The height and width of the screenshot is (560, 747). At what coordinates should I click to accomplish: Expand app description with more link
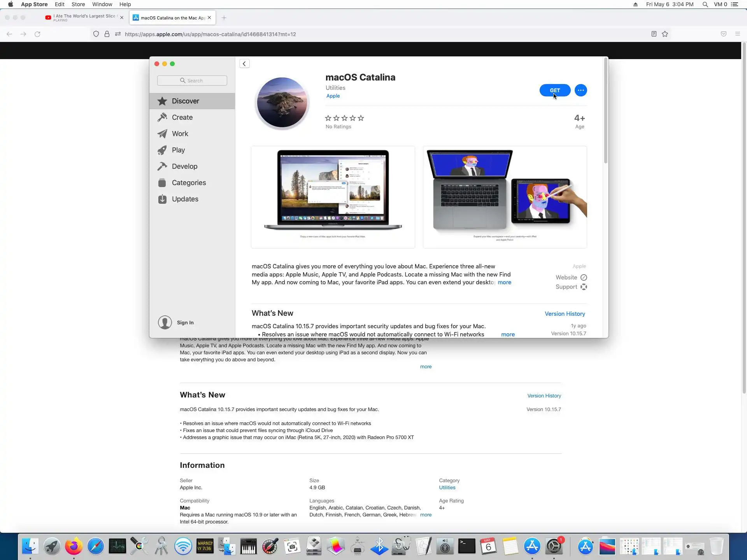click(504, 283)
